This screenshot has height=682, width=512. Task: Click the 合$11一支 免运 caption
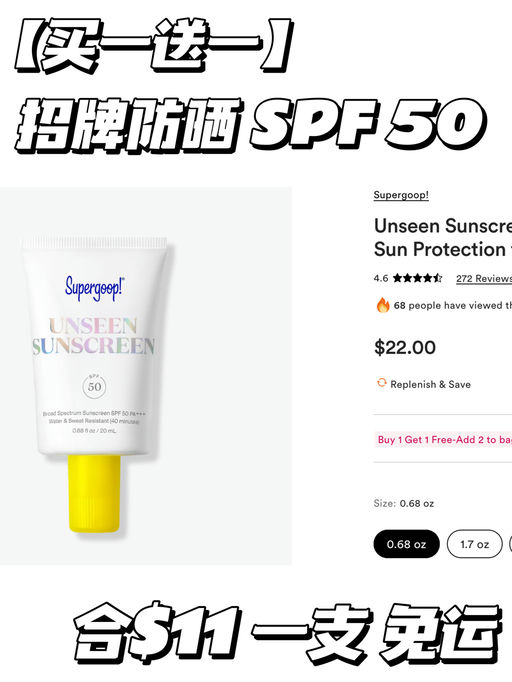coord(287,631)
